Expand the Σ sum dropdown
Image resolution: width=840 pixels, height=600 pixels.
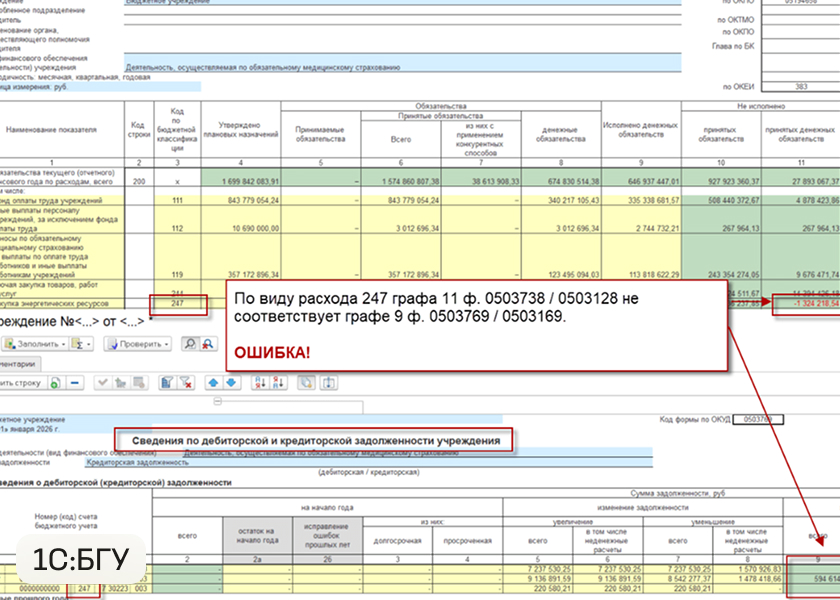81,343
